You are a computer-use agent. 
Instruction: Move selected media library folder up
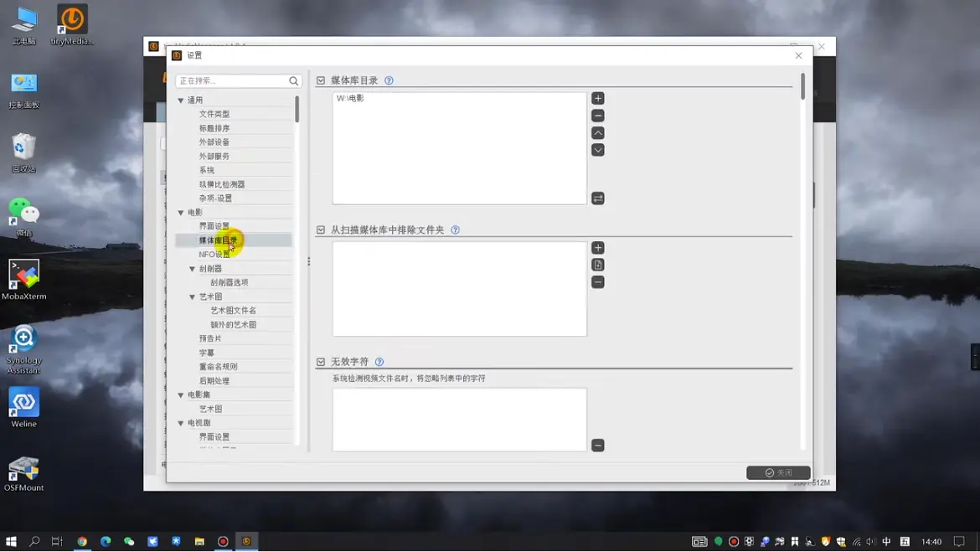click(597, 133)
